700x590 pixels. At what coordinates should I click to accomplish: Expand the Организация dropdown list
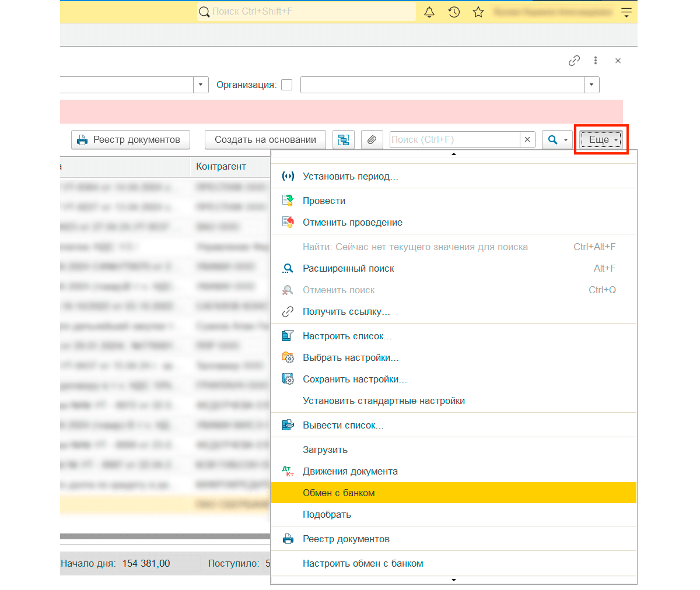591,85
